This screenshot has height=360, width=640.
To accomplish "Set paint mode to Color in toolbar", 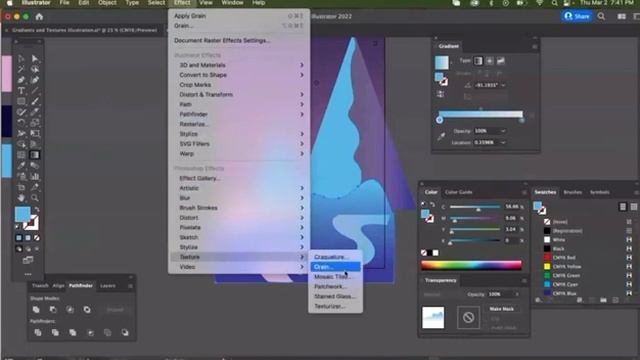I will click(x=19, y=238).
